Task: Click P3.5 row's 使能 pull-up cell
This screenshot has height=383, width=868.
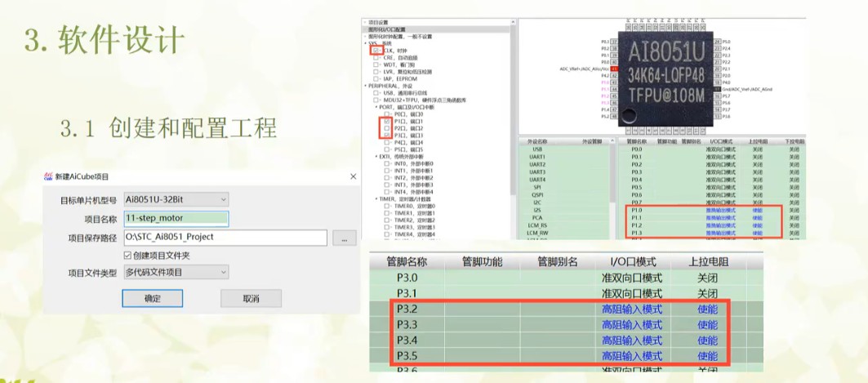Action: (x=707, y=355)
